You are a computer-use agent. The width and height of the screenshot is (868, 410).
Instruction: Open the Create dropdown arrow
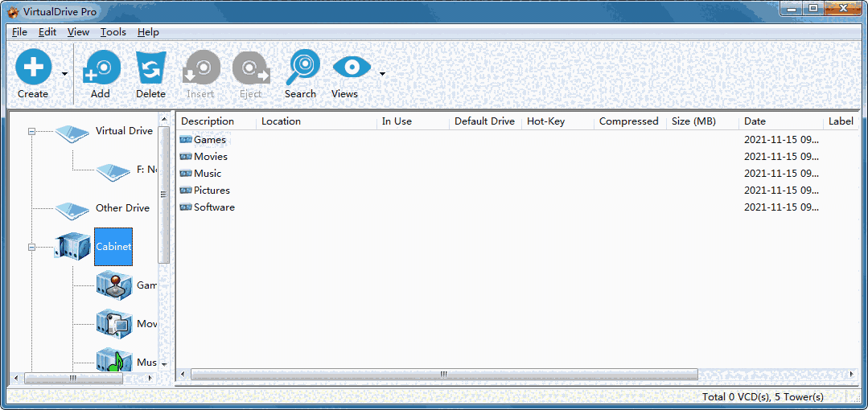click(x=64, y=74)
